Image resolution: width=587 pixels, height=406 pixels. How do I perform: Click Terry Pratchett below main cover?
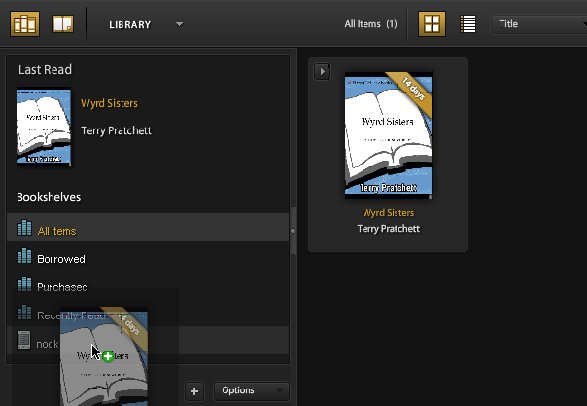[389, 229]
